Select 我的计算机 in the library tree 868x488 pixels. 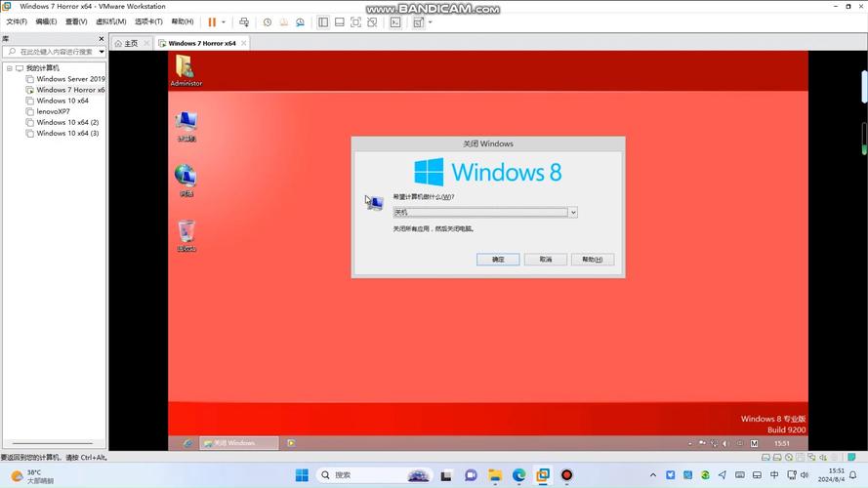pyautogui.click(x=43, y=68)
